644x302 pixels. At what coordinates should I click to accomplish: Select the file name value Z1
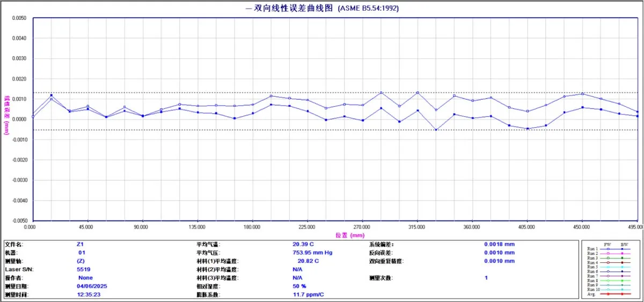80,244
